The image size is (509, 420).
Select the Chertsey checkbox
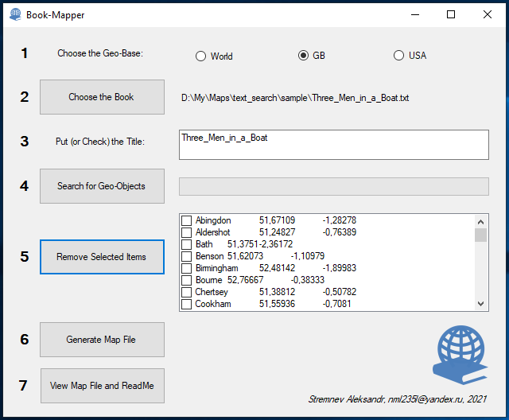186,292
